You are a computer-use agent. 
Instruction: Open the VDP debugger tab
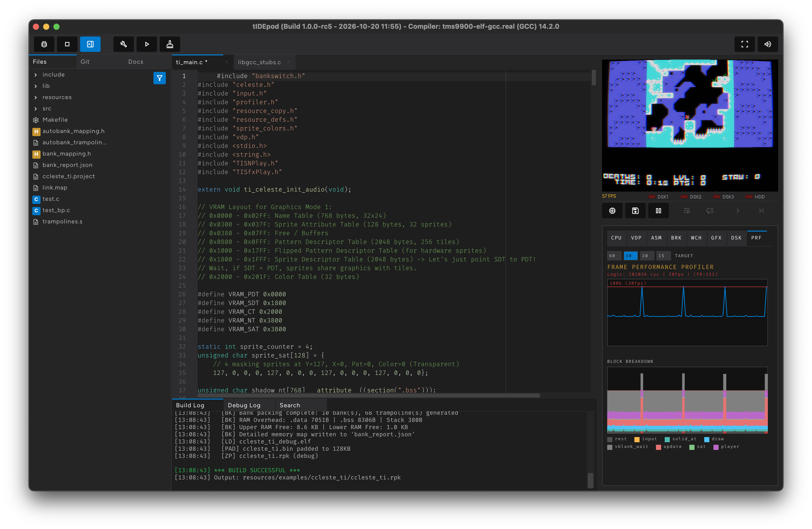636,238
